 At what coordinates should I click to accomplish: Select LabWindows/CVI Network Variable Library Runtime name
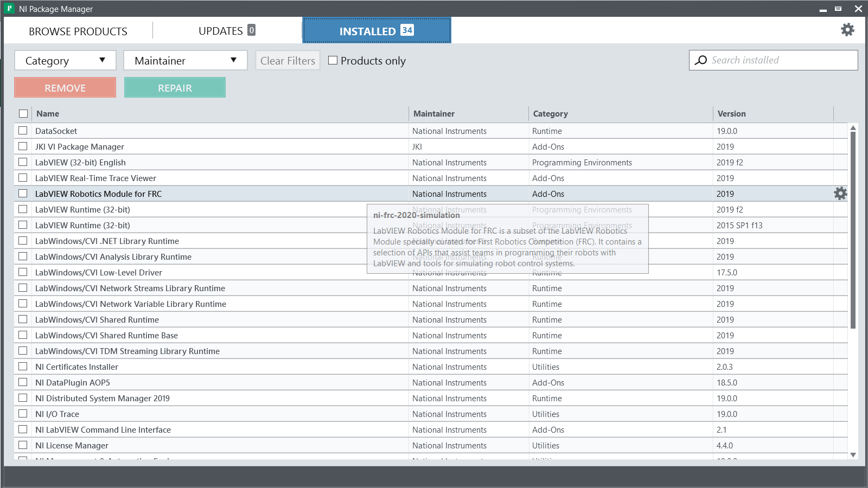pyautogui.click(x=131, y=304)
